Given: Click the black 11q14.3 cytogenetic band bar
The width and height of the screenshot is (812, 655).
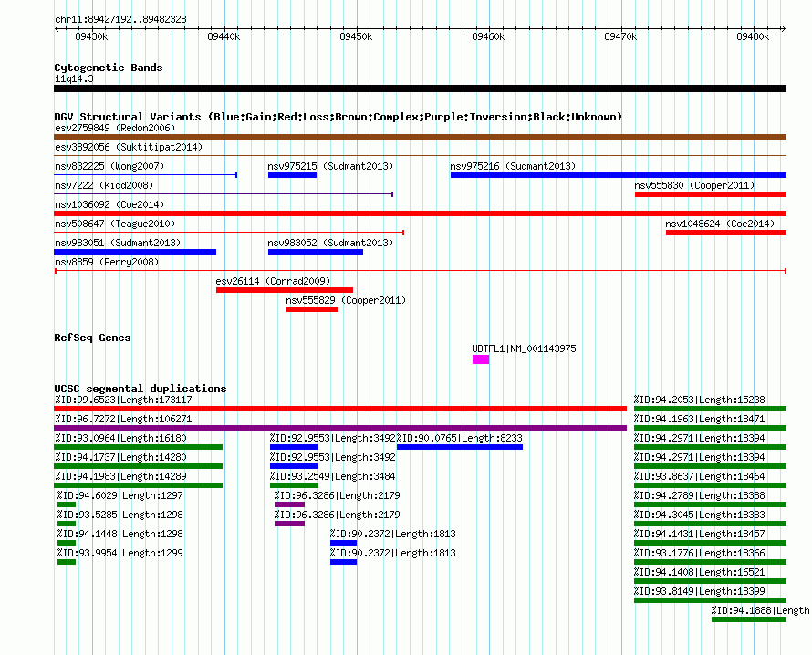Looking at the screenshot, I should tap(420, 88).
